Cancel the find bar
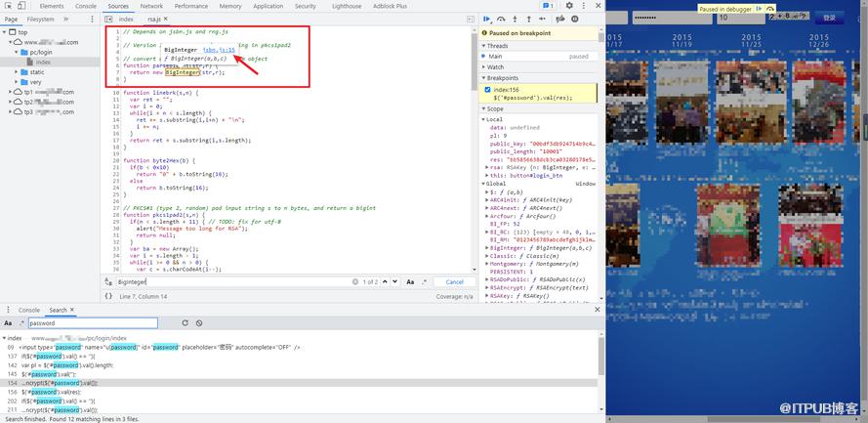 click(454, 281)
